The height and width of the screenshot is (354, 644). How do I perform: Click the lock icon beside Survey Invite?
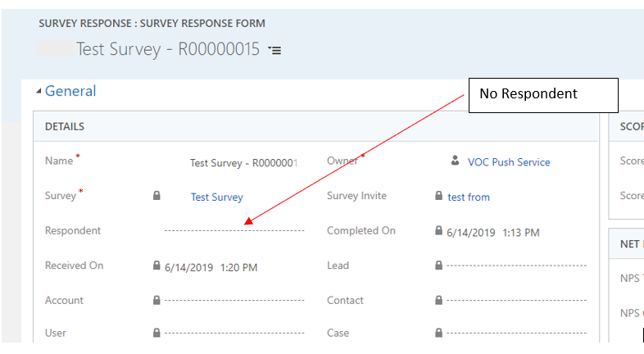point(439,196)
